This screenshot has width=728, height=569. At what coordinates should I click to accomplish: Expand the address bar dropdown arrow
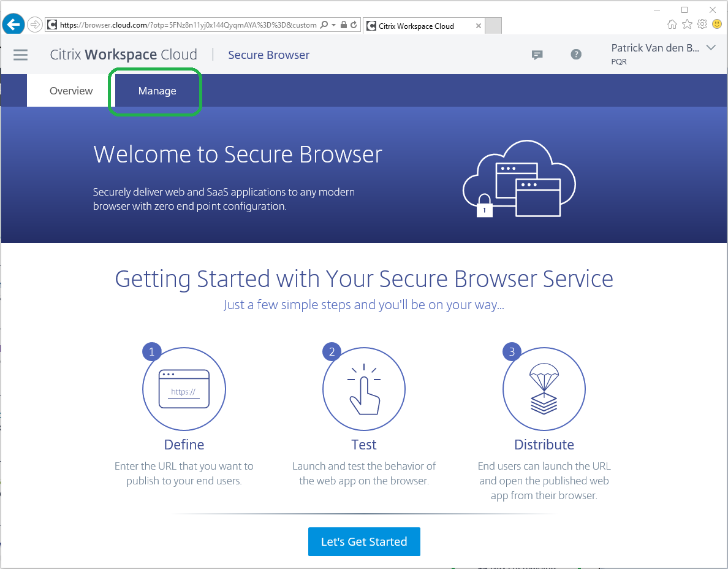pyautogui.click(x=333, y=25)
